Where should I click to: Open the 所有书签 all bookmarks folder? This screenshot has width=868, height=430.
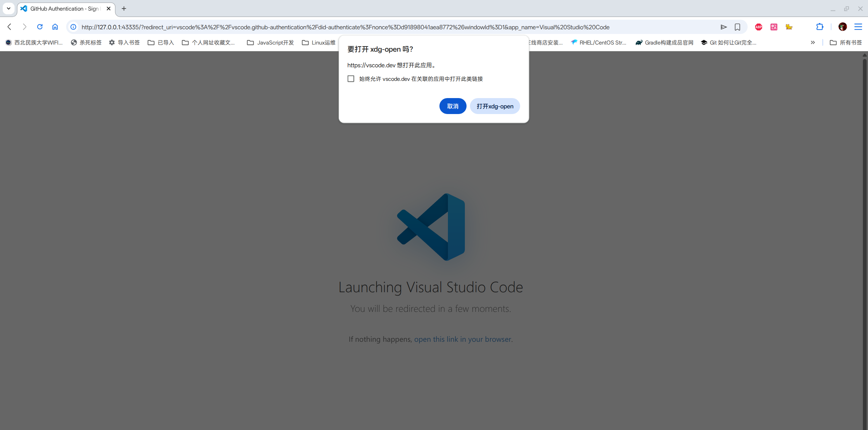[846, 42]
